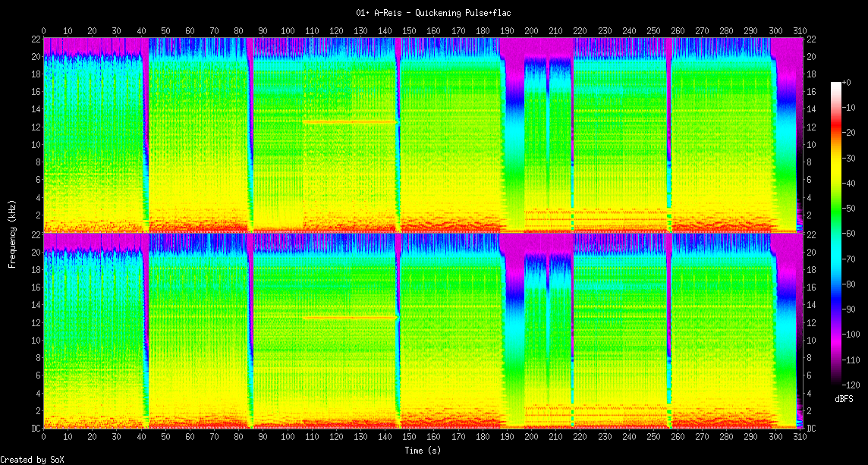868x465 pixels.
Task: Click the 250 s mark on the bottom time axis
Action: click(653, 437)
